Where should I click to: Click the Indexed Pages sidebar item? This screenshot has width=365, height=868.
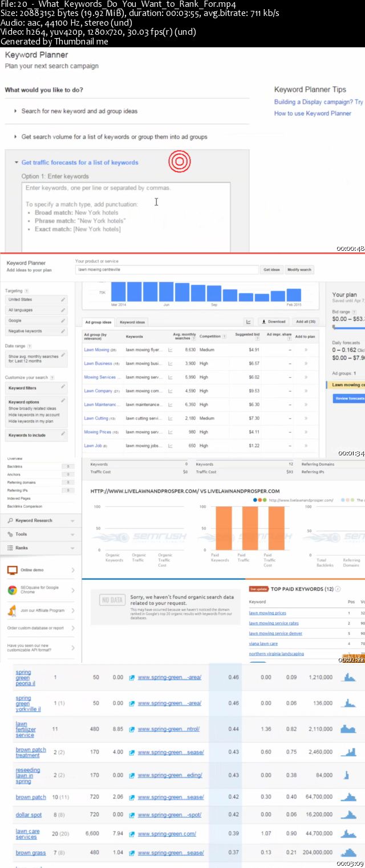[x=18, y=498]
